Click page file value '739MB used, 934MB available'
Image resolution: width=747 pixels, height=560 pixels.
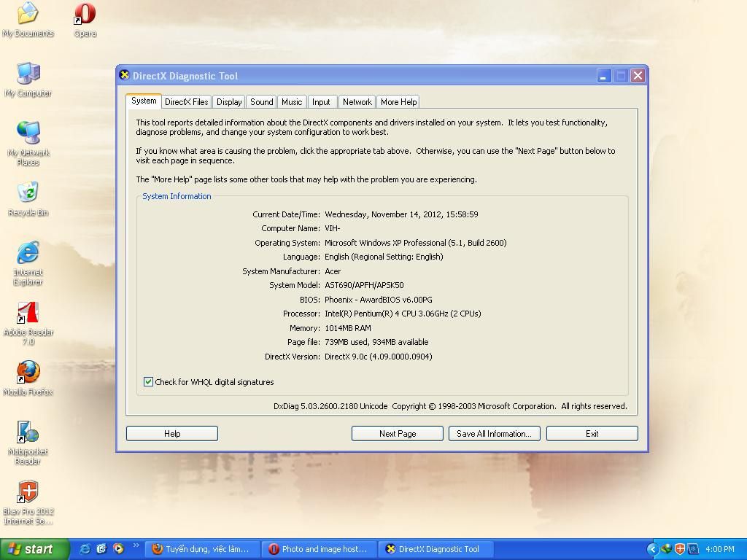376,342
